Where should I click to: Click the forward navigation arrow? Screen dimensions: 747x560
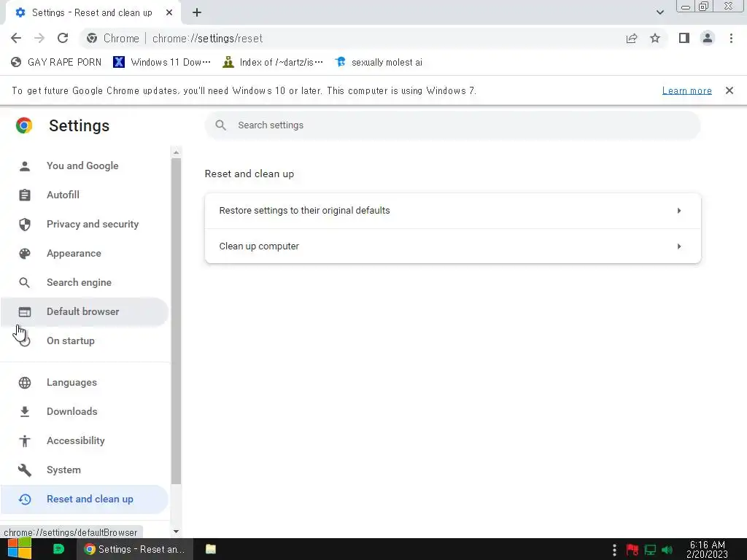pyautogui.click(x=39, y=38)
